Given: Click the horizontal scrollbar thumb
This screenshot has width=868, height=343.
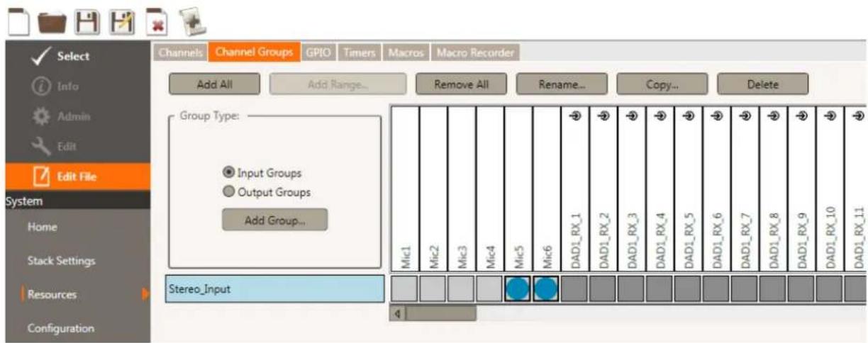Looking at the screenshot, I should tap(440, 313).
